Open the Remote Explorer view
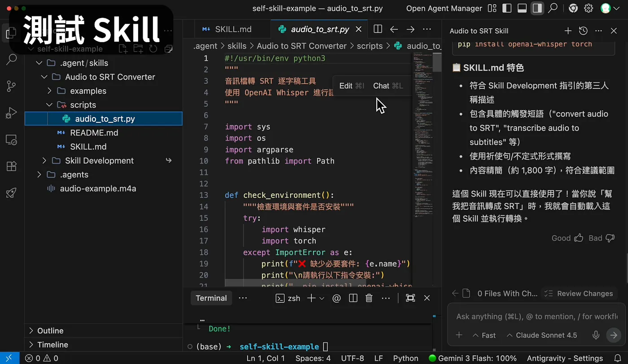Viewport: 628px width, 364px height. pos(11,140)
